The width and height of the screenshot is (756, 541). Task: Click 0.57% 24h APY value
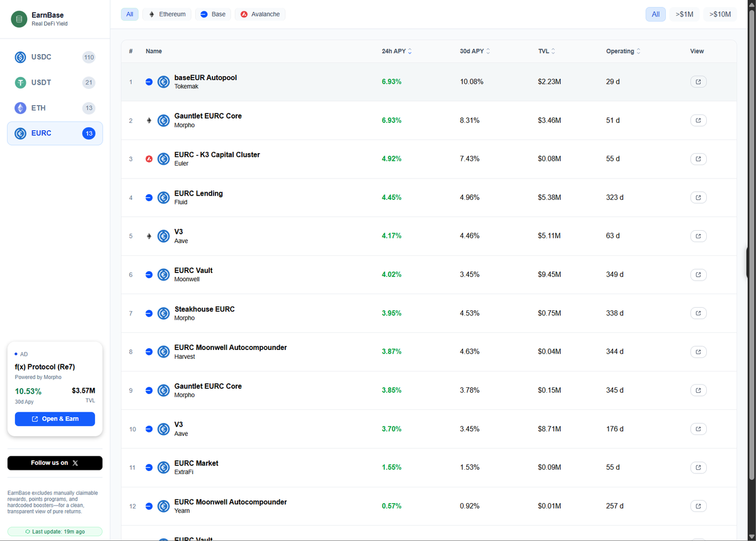(392, 506)
